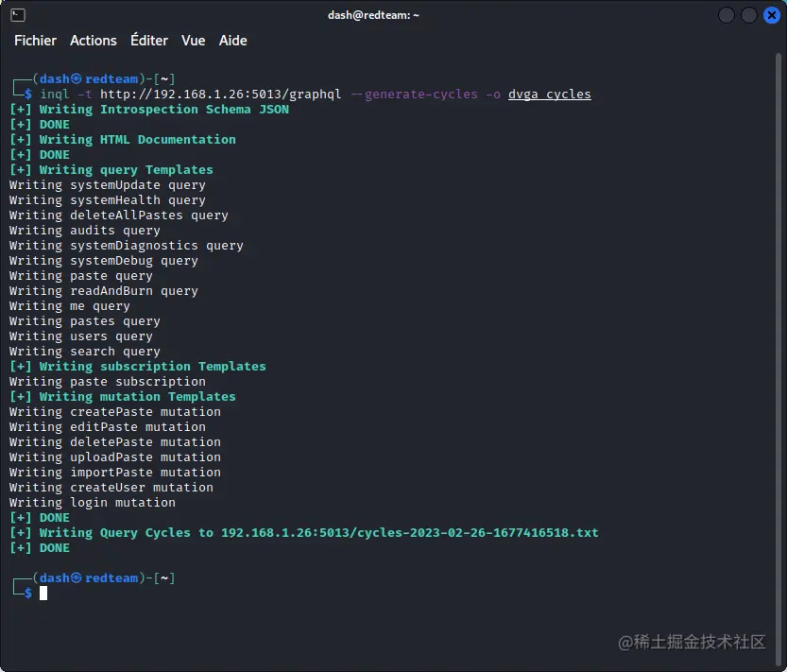The width and height of the screenshot is (787, 672).
Task: Click 'Writing systemDiagnostics query' line
Action: tap(127, 246)
